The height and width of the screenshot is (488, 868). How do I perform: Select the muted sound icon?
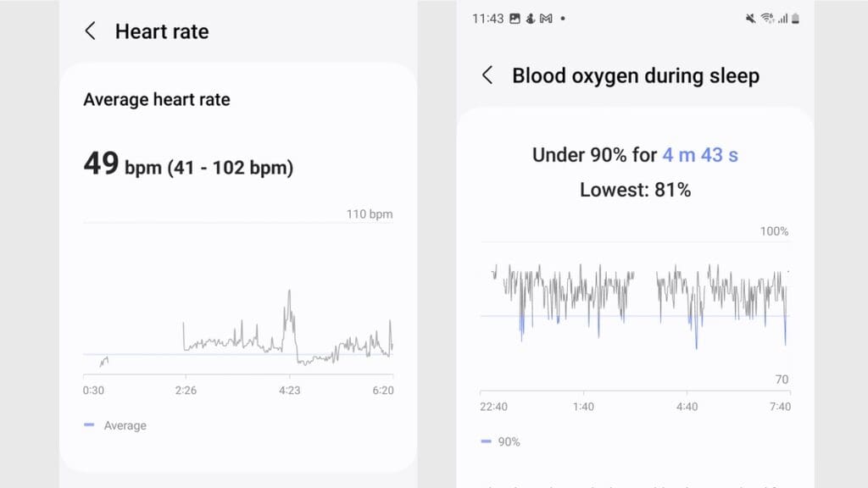point(749,17)
